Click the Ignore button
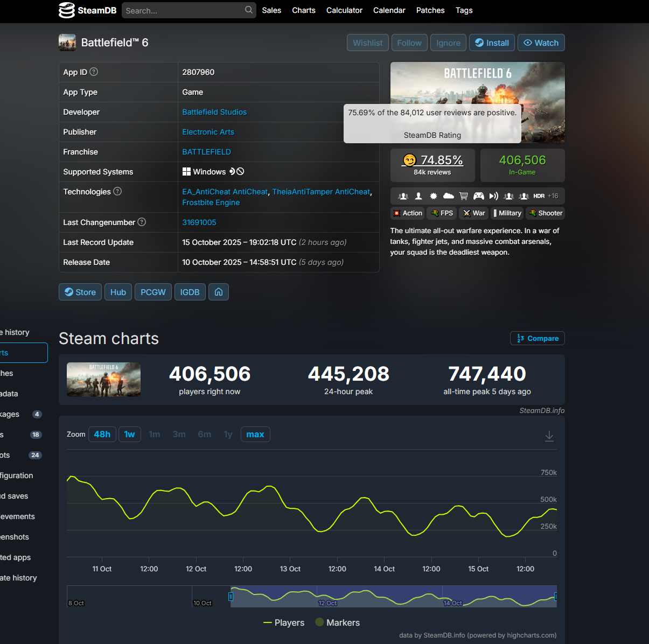Screen dimensions: 649x644 coord(449,43)
